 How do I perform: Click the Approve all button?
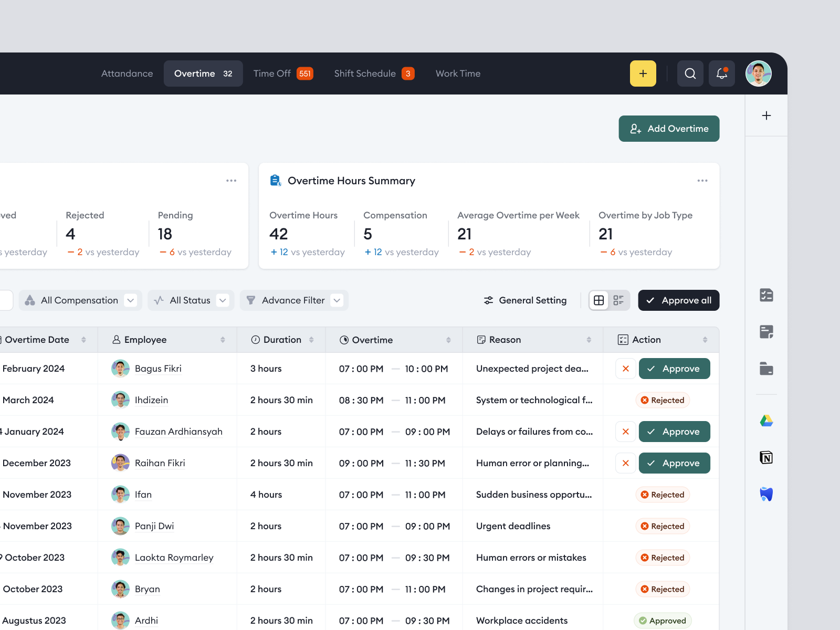[x=678, y=300]
